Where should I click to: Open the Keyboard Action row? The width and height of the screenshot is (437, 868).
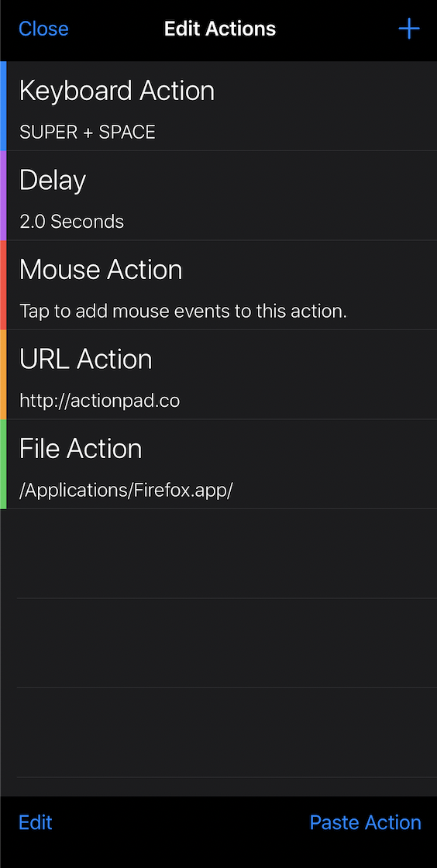click(218, 105)
